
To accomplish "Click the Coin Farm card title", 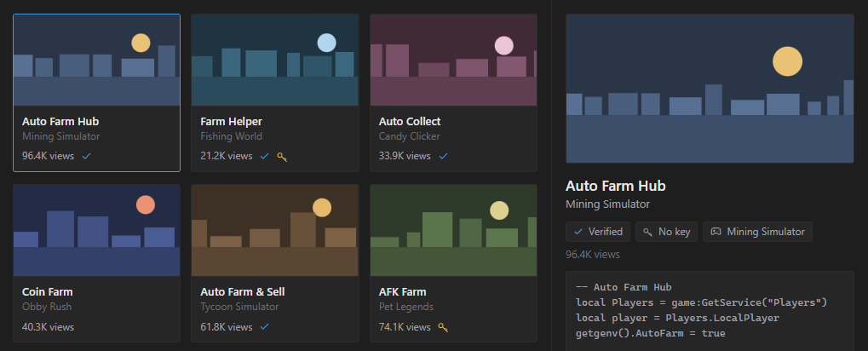I will (x=48, y=291).
